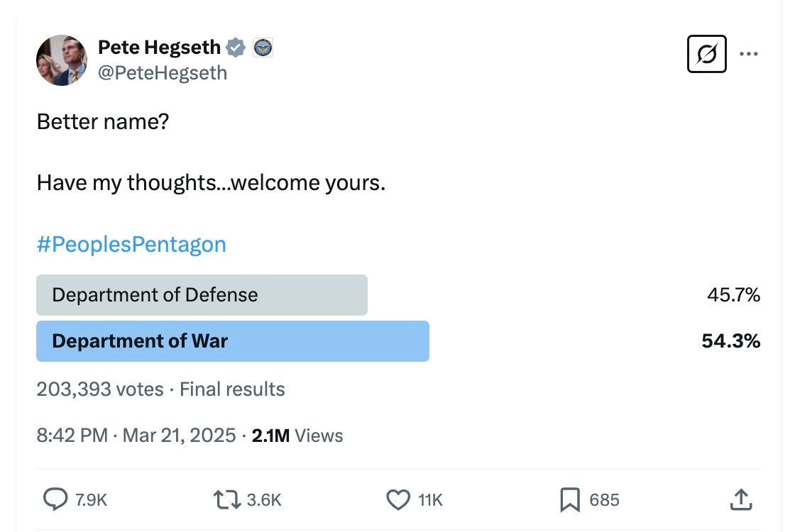
Task: Like the post with the heart icon
Action: pyautogui.click(x=398, y=499)
